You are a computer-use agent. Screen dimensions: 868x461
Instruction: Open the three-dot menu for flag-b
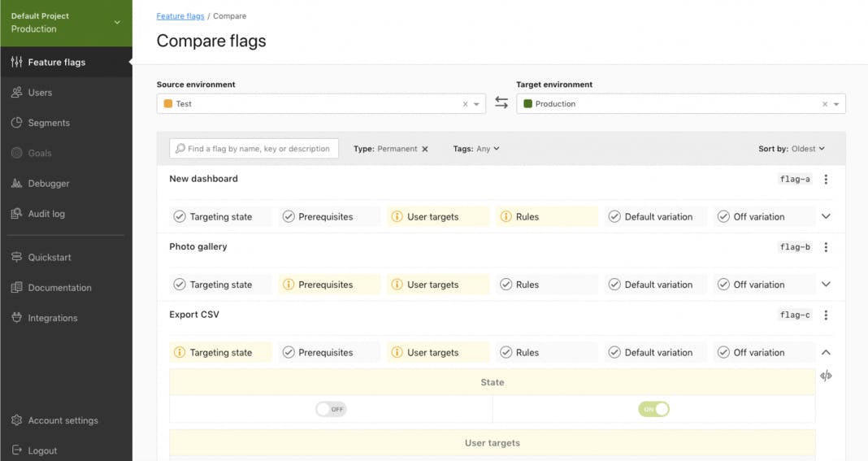[x=826, y=247]
